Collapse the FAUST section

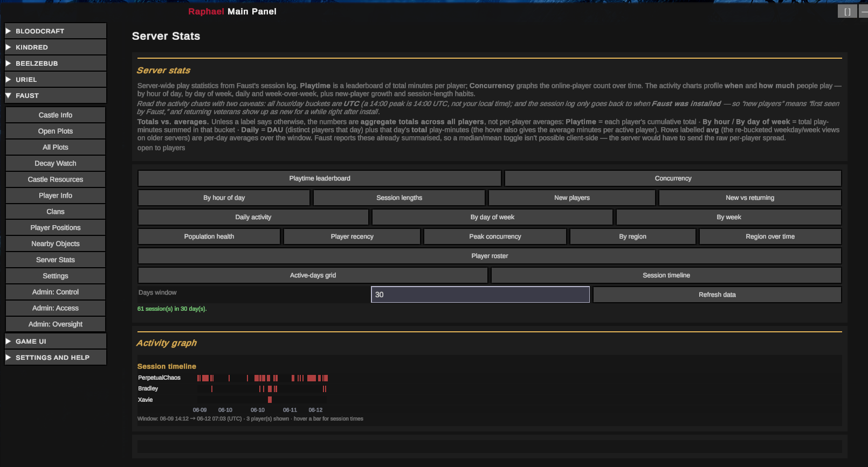pyautogui.click(x=56, y=95)
